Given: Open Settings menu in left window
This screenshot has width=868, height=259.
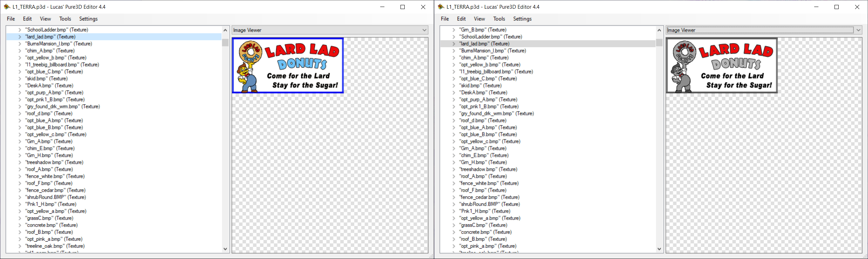Looking at the screenshot, I should [x=88, y=19].
